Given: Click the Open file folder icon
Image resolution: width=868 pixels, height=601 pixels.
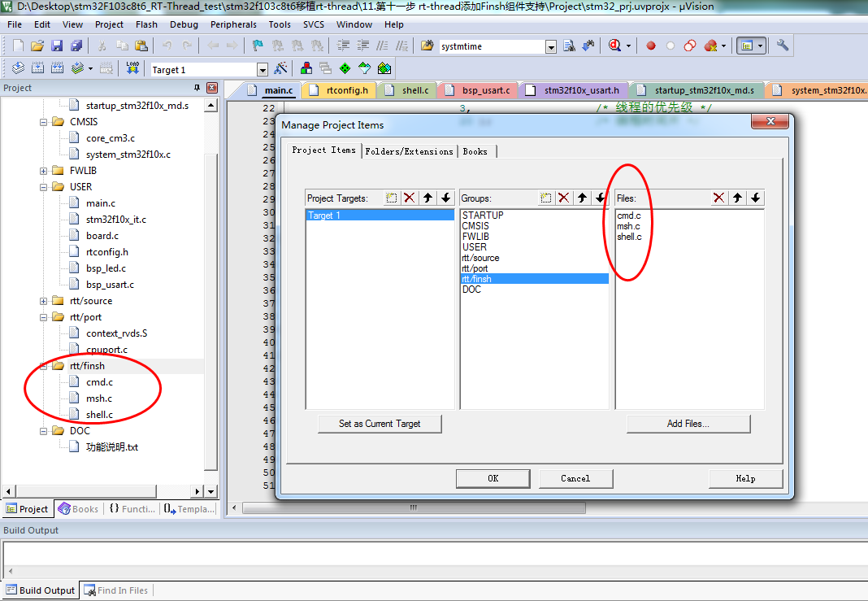Looking at the screenshot, I should click(x=37, y=46).
